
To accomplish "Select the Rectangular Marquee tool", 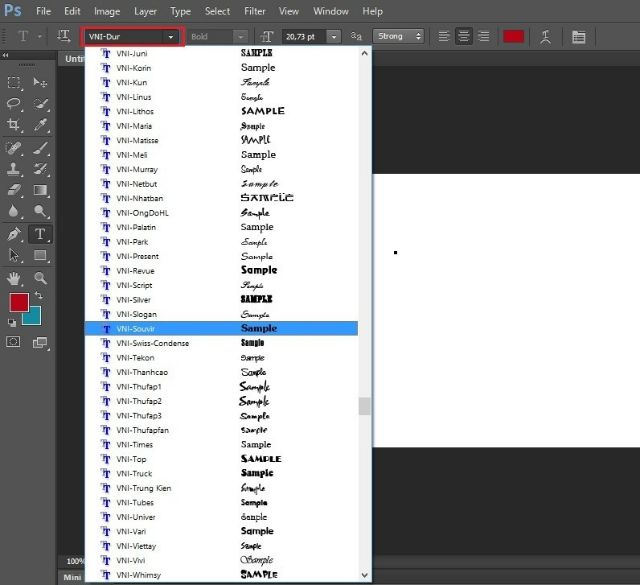I will (14, 82).
